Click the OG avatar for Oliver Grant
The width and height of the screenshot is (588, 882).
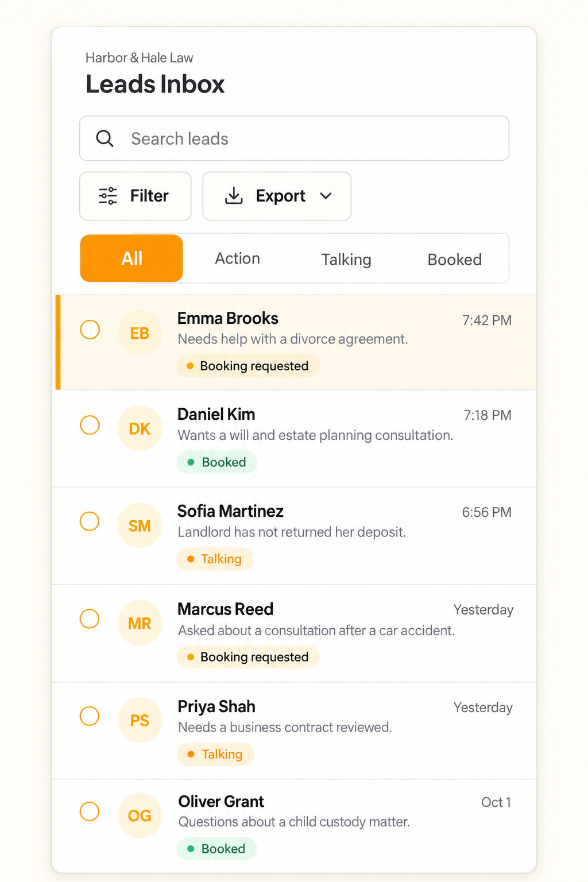click(x=140, y=815)
